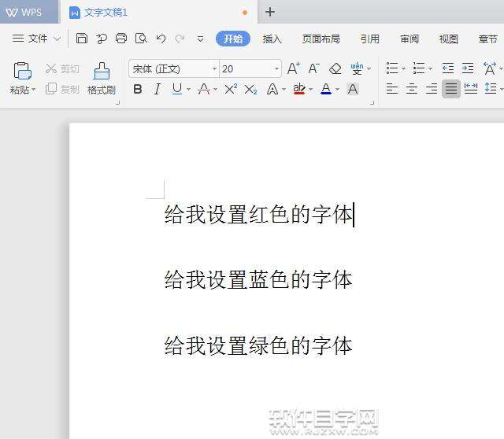Toggle strikethrough formatting

point(204,89)
